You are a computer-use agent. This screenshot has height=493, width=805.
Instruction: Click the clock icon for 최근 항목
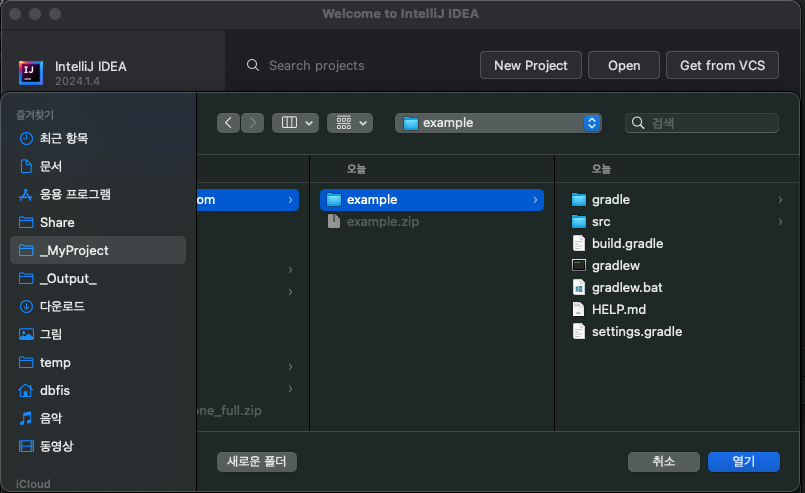point(26,138)
